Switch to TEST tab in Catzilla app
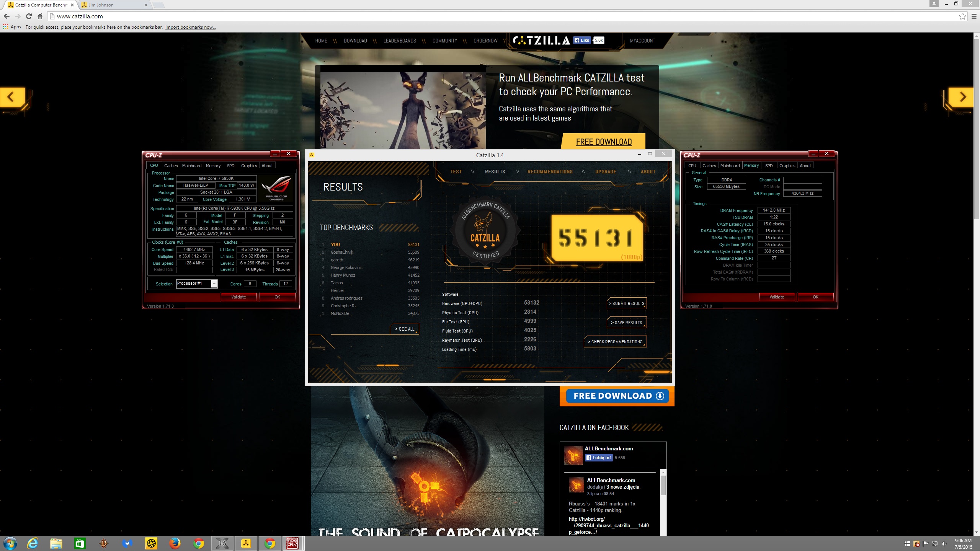The width and height of the screenshot is (980, 551). (456, 172)
